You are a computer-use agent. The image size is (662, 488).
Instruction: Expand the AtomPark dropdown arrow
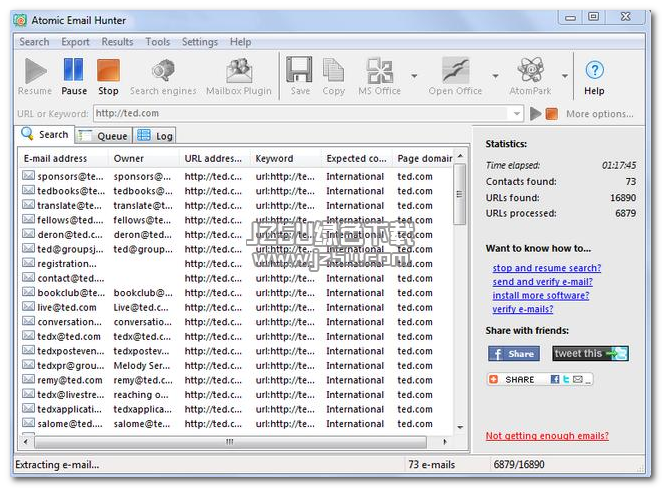(565, 76)
